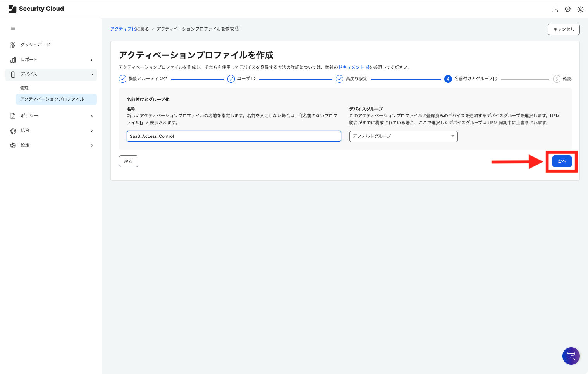Click help icon next to breadcrumb title
The height and width of the screenshot is (374, 588).
237,29
